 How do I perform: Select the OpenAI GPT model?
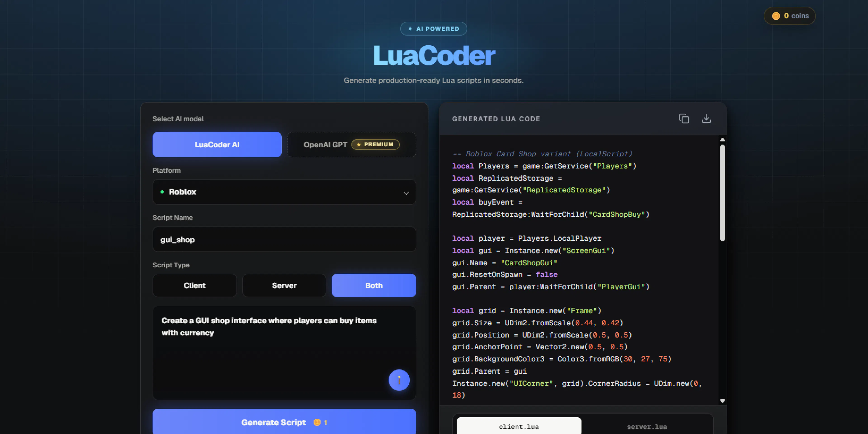coord(351,145)
